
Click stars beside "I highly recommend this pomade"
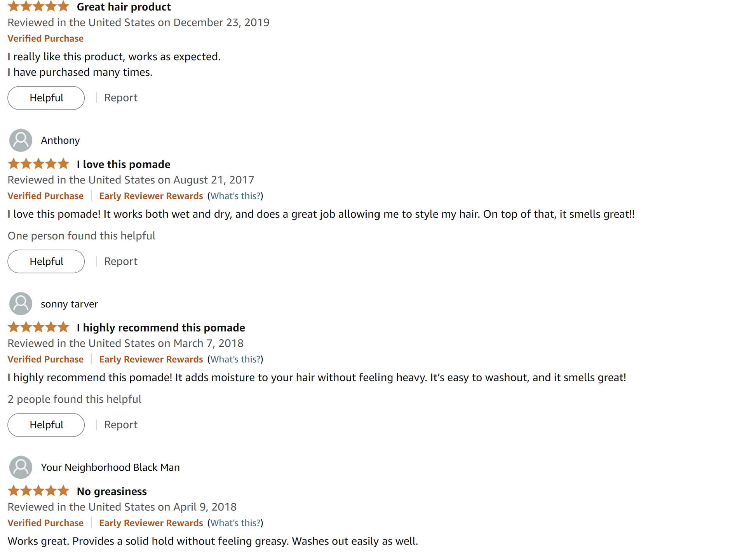coord(38,328)
